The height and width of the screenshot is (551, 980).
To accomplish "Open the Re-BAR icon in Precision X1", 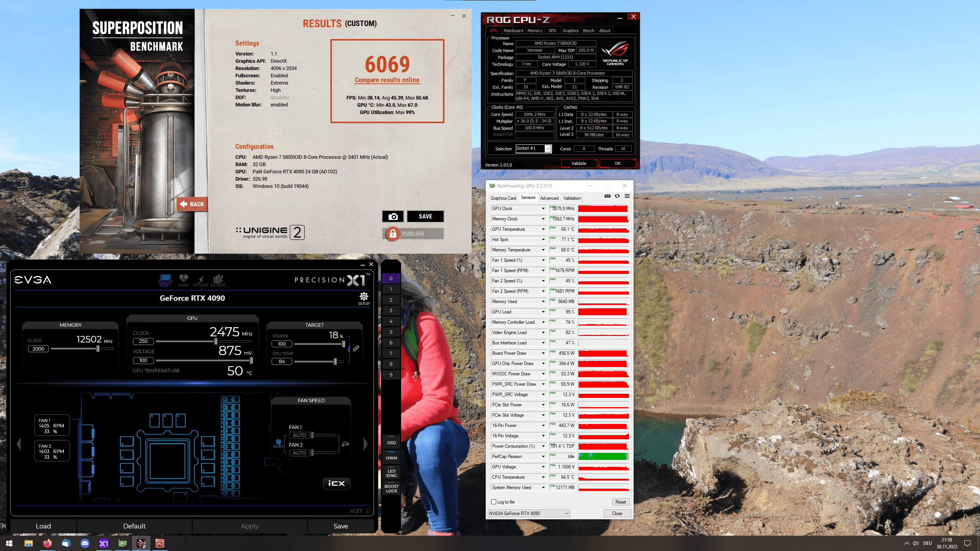I will (x=218, y=280).
